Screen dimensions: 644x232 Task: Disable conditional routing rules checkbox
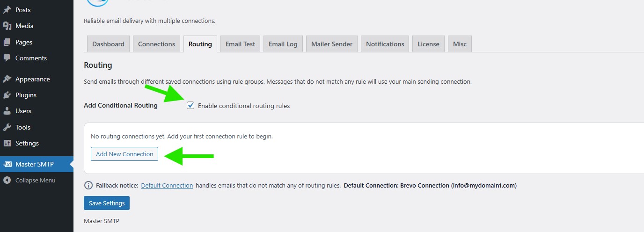pos(190,105)
